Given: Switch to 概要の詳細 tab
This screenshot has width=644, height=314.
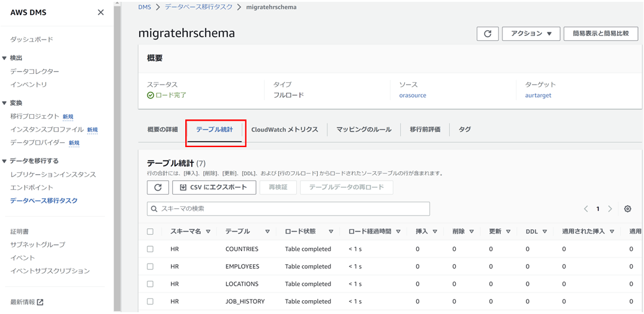Looking at the screenshot, I should (162, 130).
